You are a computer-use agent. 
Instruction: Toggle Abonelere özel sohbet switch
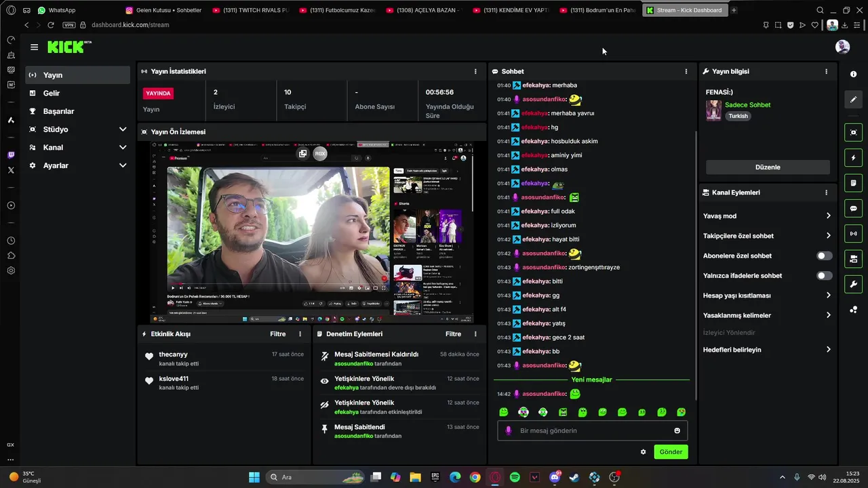[824, 256]
